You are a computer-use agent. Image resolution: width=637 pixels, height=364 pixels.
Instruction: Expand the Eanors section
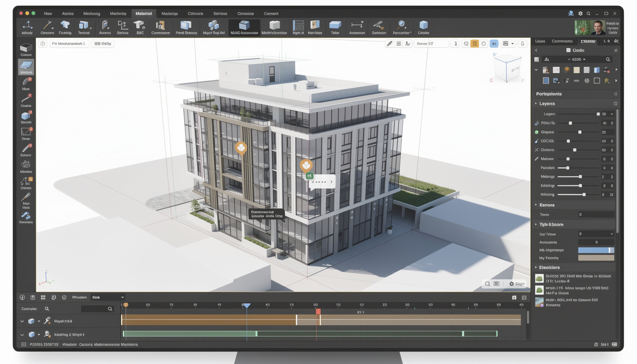tap(536, 205)
